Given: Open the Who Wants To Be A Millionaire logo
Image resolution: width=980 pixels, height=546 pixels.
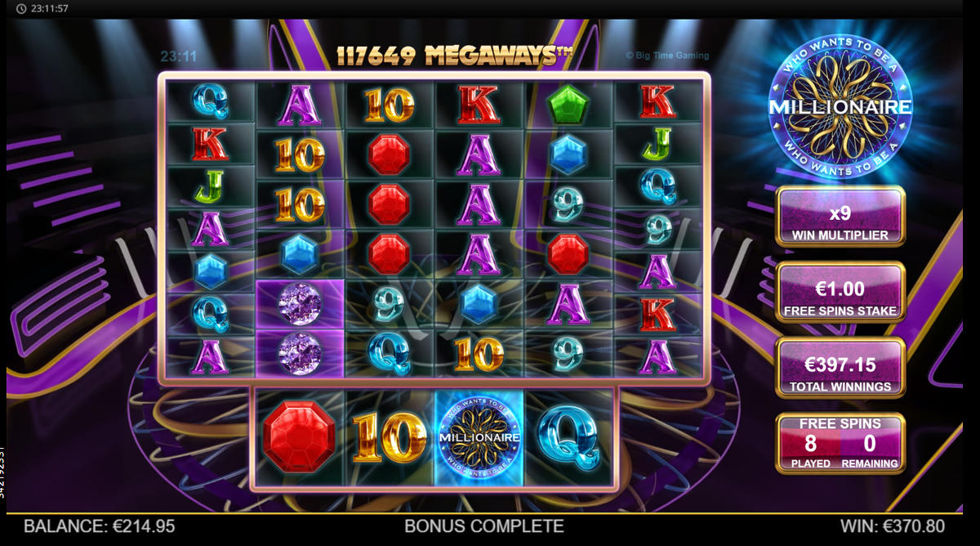Looking at the screenshot, I should coord(840,107).
